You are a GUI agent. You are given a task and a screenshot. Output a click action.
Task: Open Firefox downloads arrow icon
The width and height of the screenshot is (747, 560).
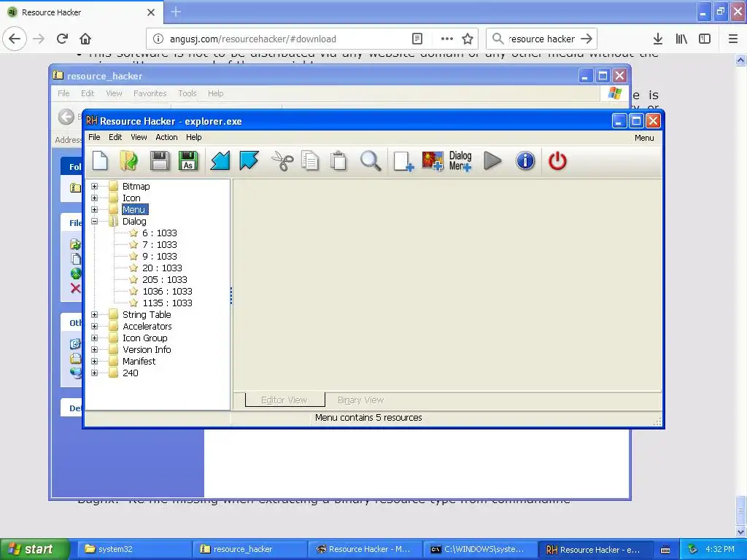click(x=658, y=39)
